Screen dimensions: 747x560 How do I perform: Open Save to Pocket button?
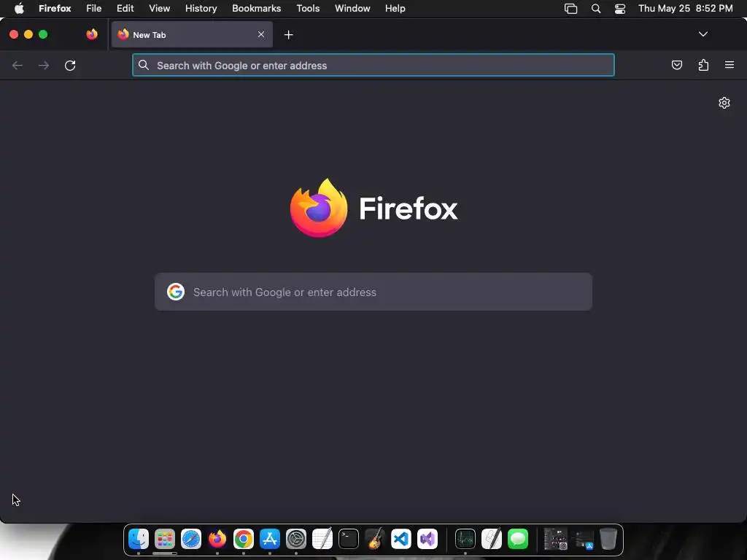(676, 65)
